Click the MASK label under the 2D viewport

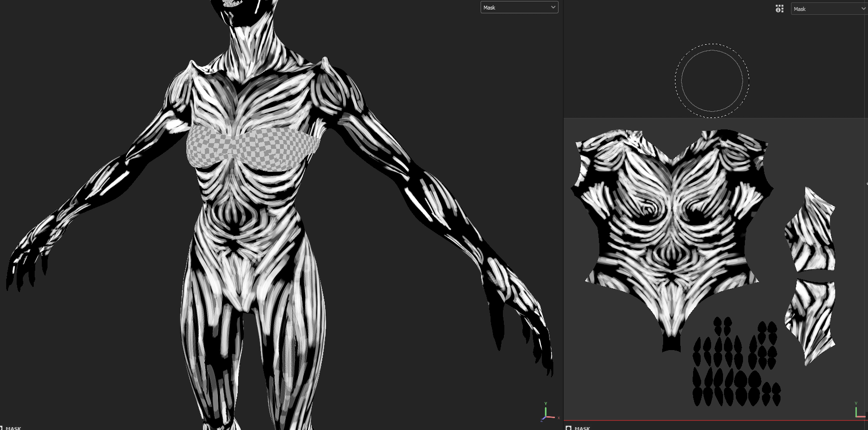click(582, 428)
